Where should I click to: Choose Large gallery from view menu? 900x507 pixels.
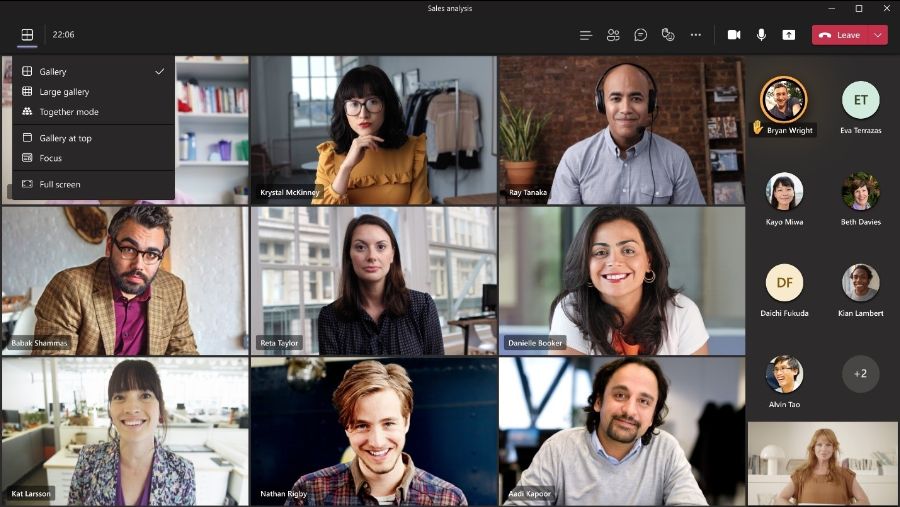click(x=93, y=92)
